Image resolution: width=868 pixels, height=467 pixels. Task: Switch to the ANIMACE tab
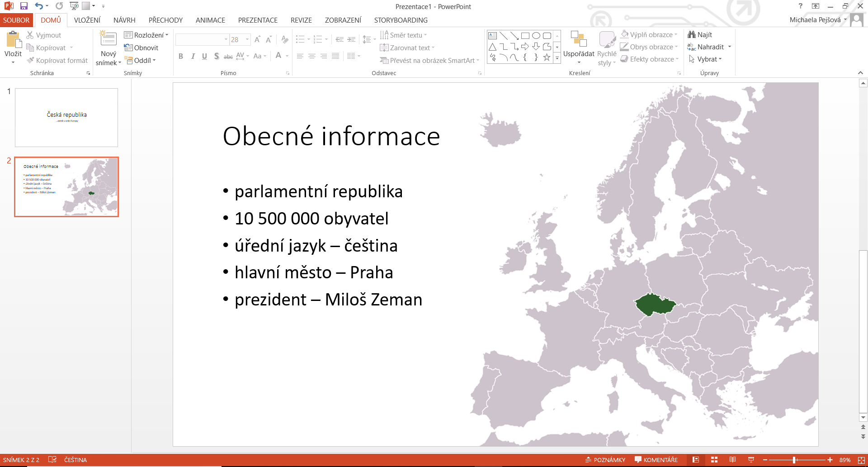pos(210,20)
